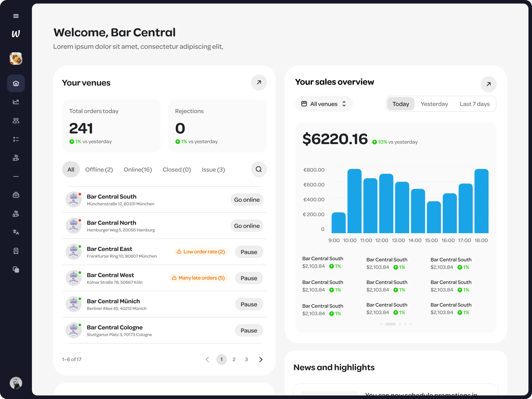Screen dimensions: 532x399
Task: Click the search icon in venues
Action: (x=259, y=169)
